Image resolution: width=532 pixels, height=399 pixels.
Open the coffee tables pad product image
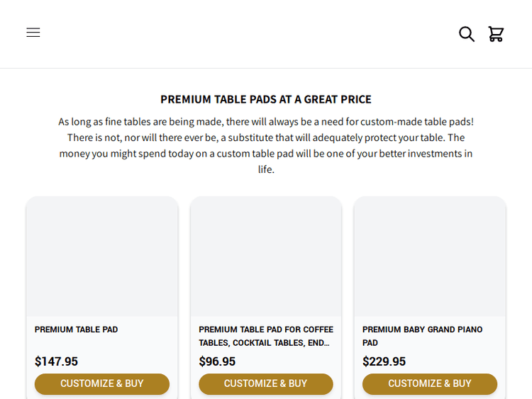pyautogui.click(x=266, y=257)
